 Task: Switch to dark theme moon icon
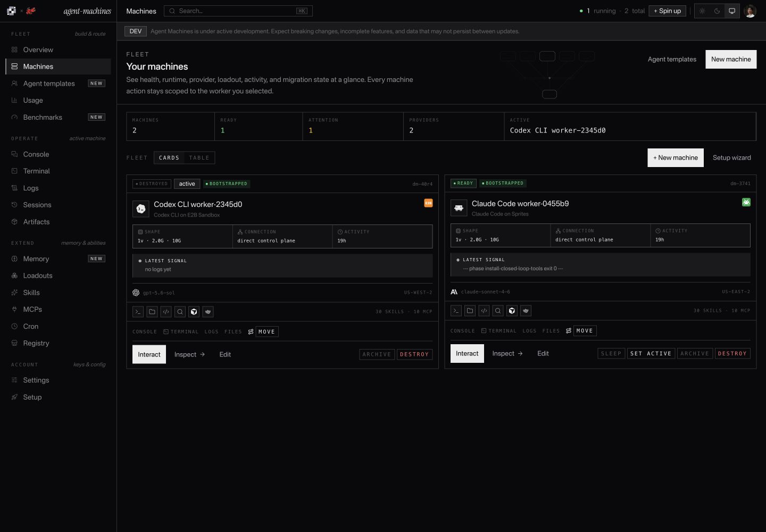coord(717,11)
